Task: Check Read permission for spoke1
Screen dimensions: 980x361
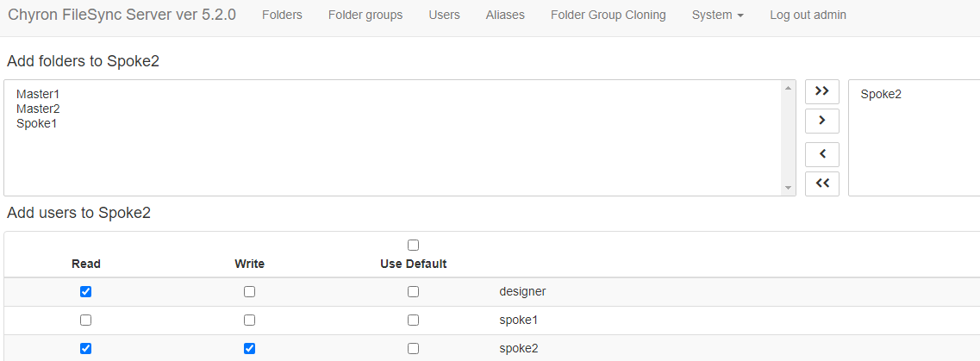Action: [x=85, y=321]
